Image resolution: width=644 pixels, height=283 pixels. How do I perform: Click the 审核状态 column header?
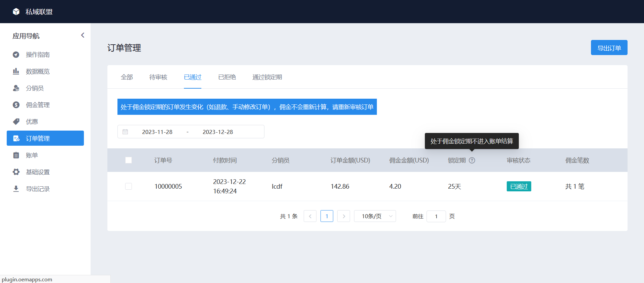coord(518,160)
